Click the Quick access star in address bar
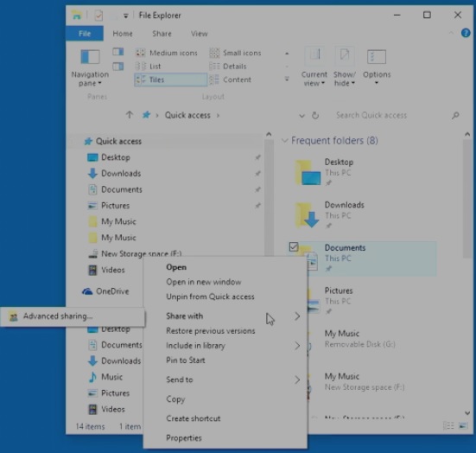Viewport: 476px width, 453px height. (x=146, y=115)
